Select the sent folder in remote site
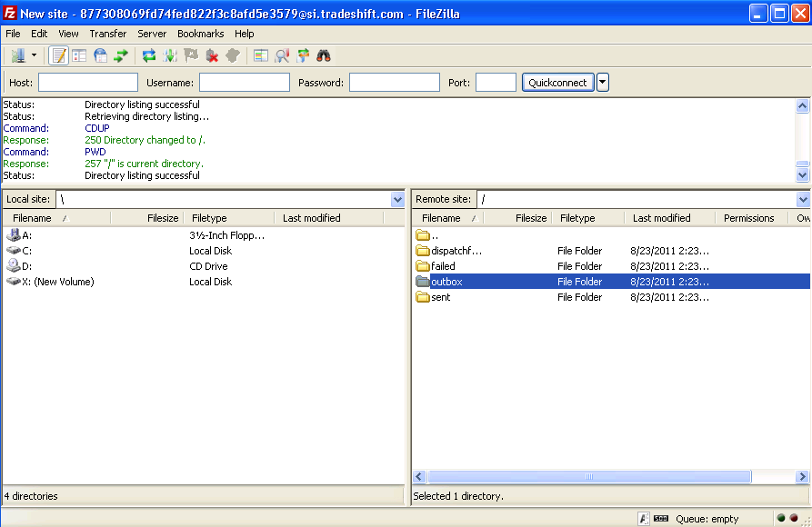The height and width of the screenshot is (527, 812). coord(440,297)
